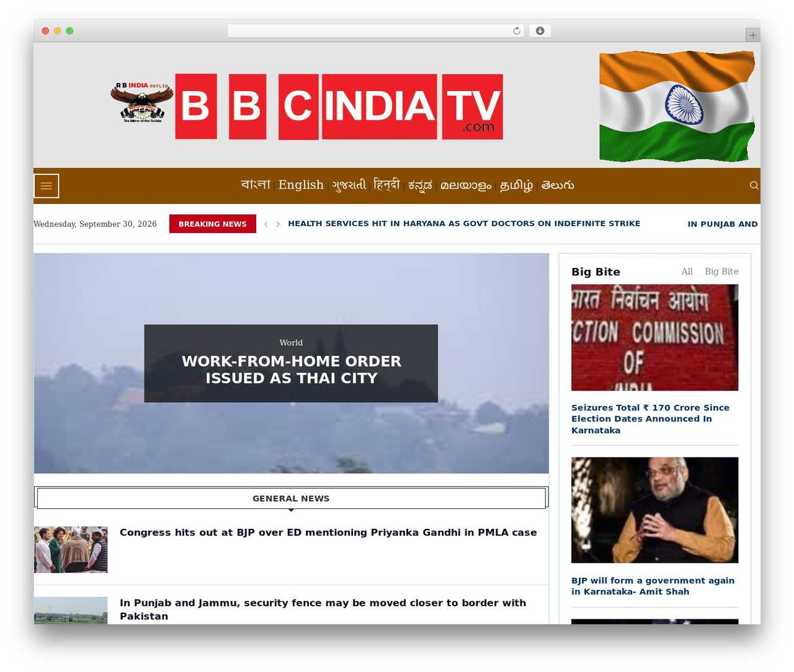Switch language to English
This screenshot has height=672, width=794.
(301, 185)
